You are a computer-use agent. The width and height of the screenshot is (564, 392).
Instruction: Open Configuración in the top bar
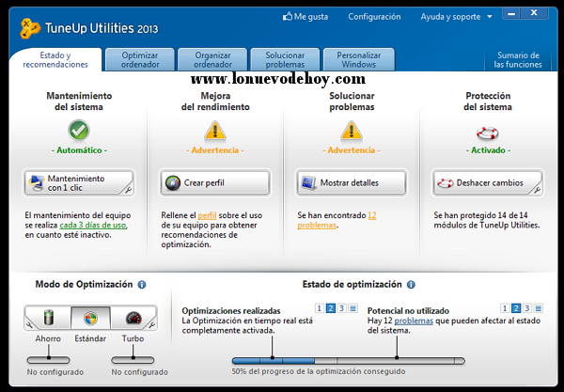(x=374, y=17)
